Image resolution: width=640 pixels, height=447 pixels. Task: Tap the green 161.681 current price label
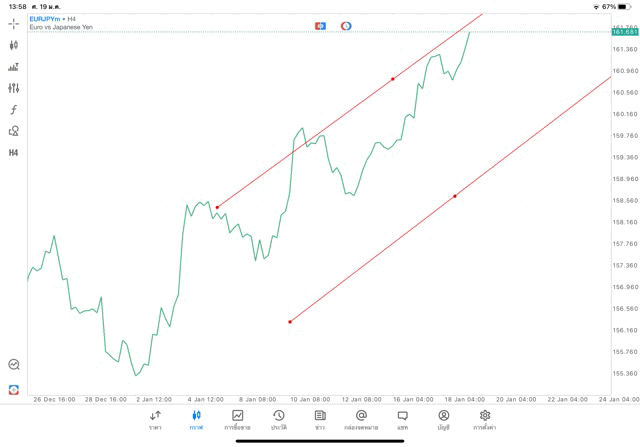coord(625,32)
